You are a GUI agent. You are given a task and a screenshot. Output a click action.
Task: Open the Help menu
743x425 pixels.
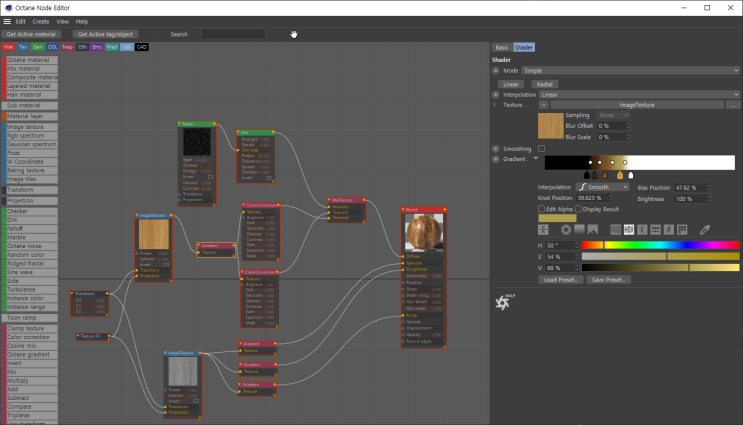82,22
